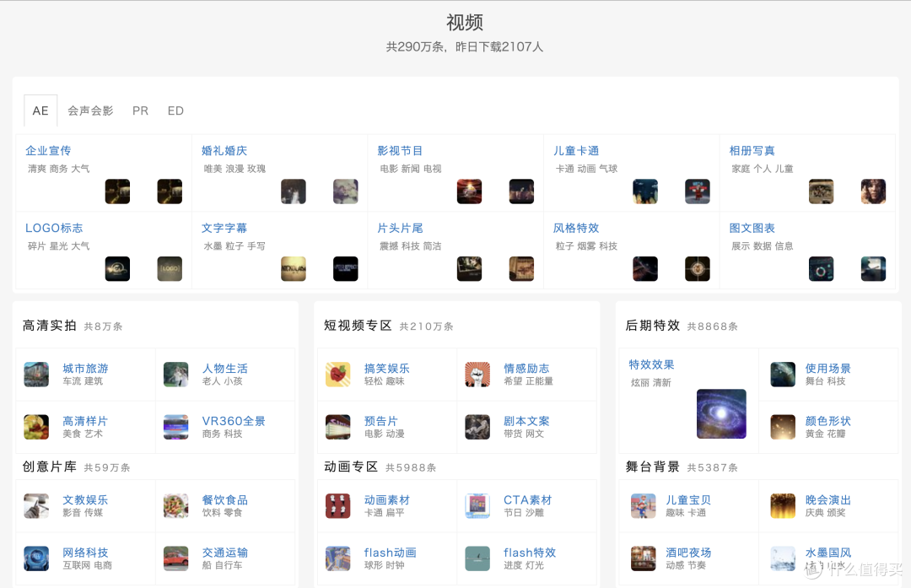Screen dimensions: 911x588
Task: Open the 风格特效 category link
Action: (x=576, y=228)
